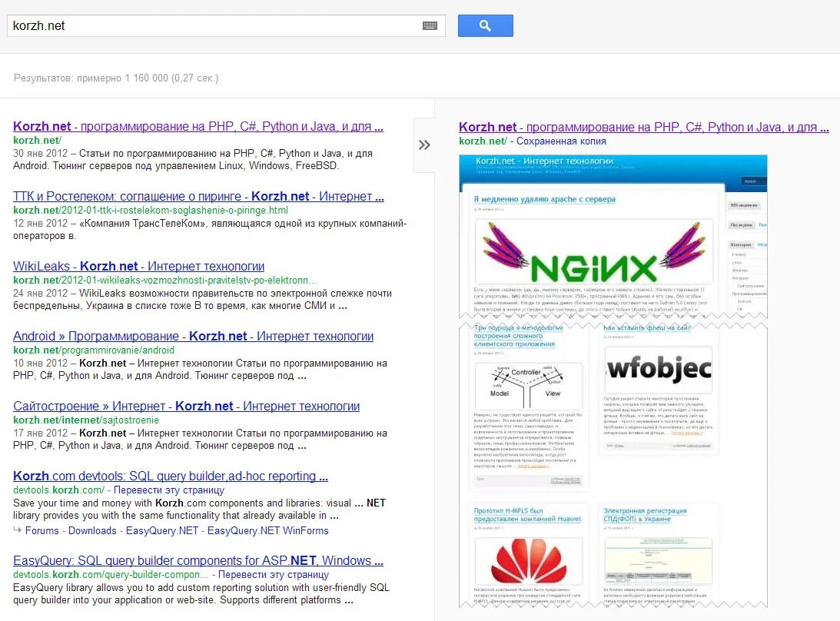Image resolution: width=840 pixels, height=621 pixels.
Task: Open 'WikiLeaks - Korzh.net' result
Action: tap(139, 266)
